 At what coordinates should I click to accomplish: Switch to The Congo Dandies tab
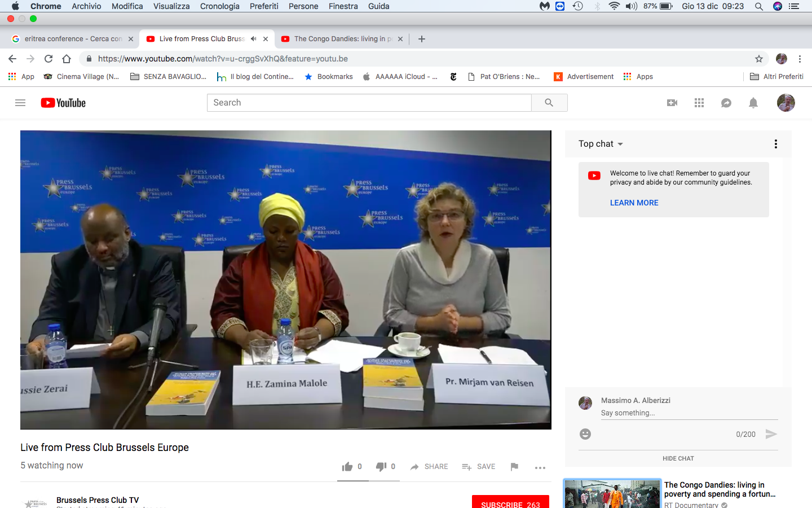pos(338,39)
